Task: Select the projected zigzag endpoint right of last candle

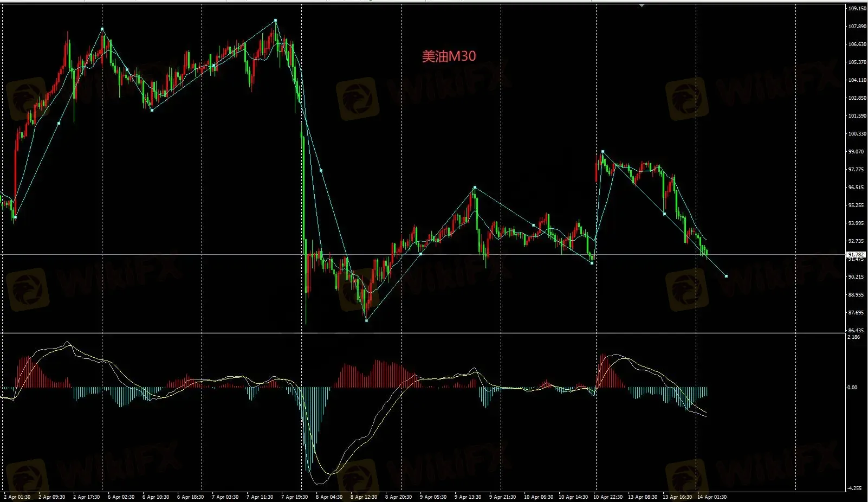Action: pos(727,276)
